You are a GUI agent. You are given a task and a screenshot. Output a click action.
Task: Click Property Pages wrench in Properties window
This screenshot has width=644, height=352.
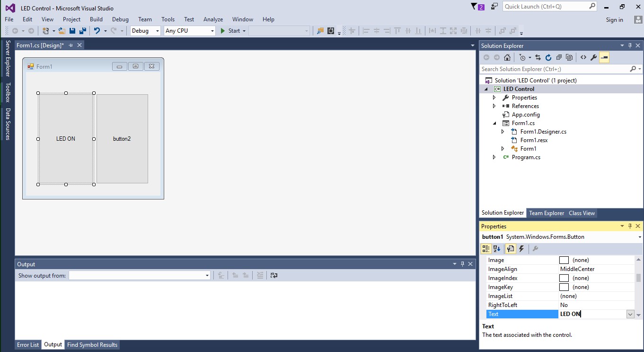(536, 249)
